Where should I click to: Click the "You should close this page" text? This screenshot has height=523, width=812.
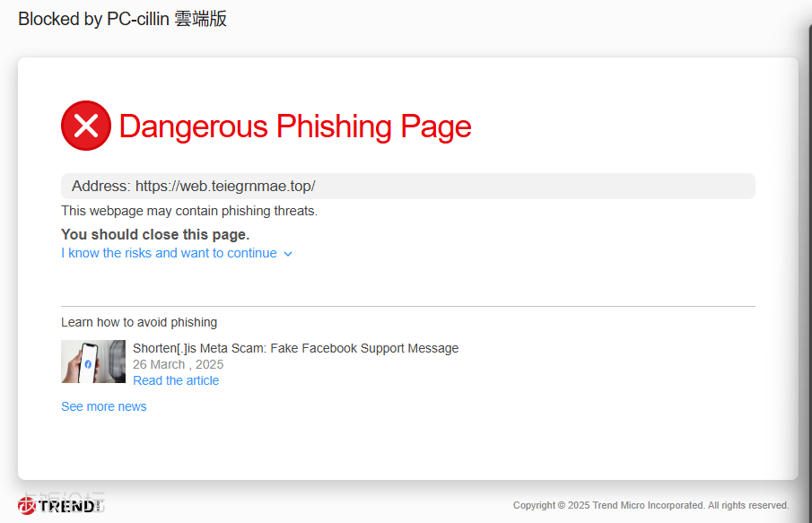(x=155, y=234)
